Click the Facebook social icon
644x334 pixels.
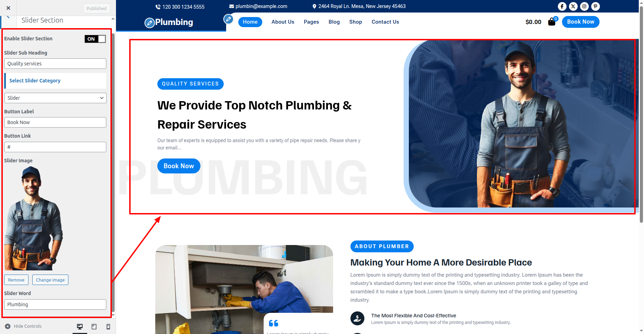[562, 6]
